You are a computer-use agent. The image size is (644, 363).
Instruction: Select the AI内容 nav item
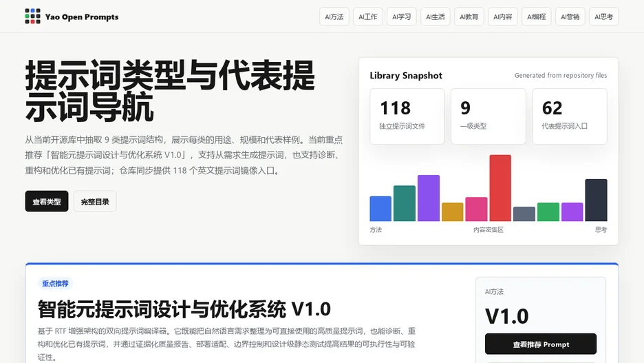503,17
